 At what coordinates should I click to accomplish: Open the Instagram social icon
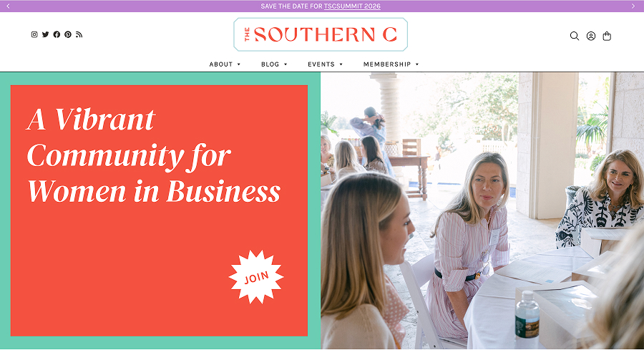tap(34, 34)
